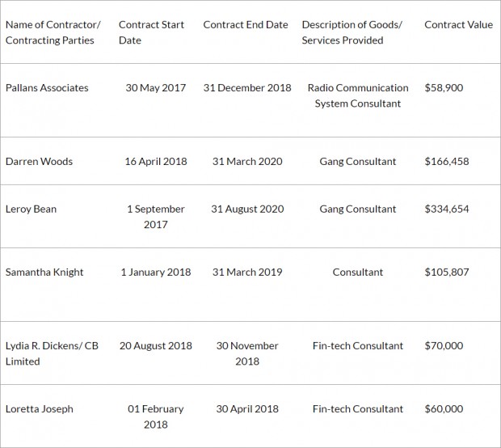Select the 01 February 2018 start date

pyautogui.click(x=156, y=416)
